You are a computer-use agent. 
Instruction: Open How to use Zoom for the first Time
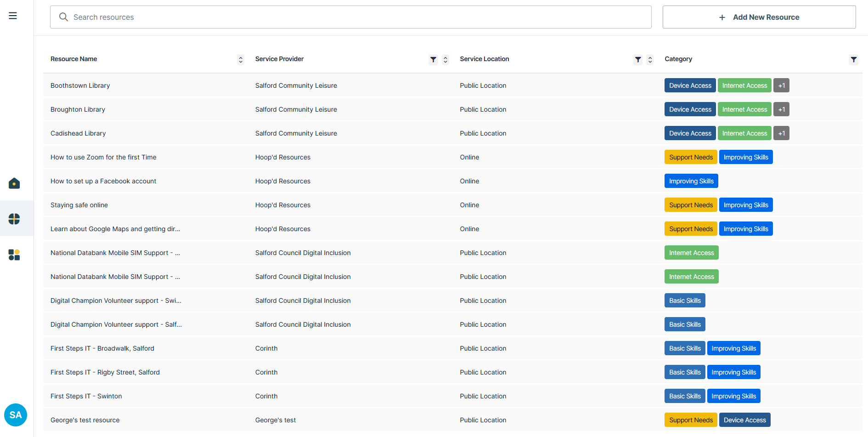103,157
